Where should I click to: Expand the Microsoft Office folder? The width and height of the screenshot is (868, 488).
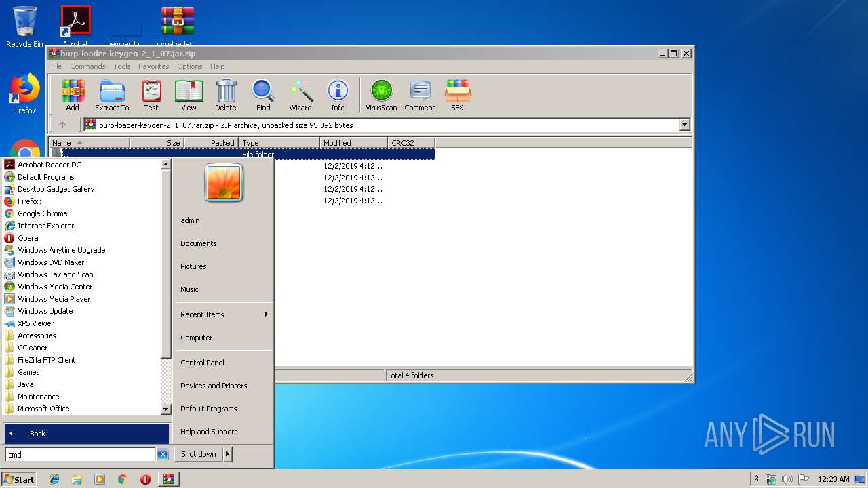click(x=43, y=409)
